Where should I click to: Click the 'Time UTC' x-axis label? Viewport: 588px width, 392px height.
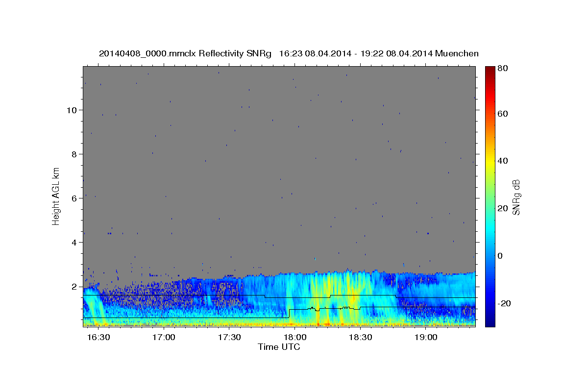point(279,347)
